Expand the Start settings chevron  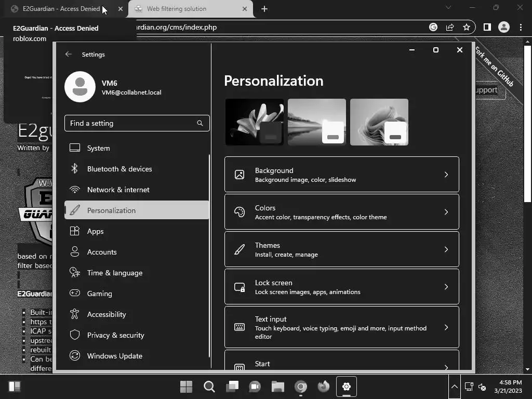pos(446,367)
